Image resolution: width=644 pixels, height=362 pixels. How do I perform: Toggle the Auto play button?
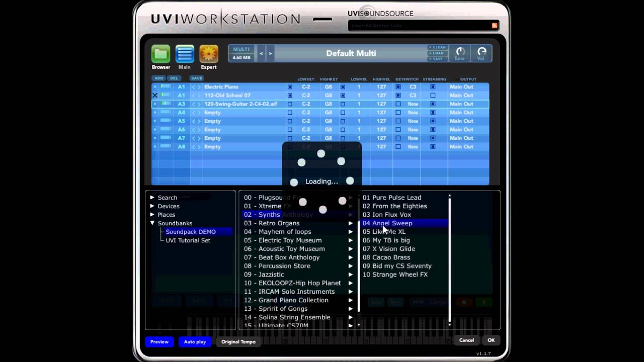(x=195, y=342)
